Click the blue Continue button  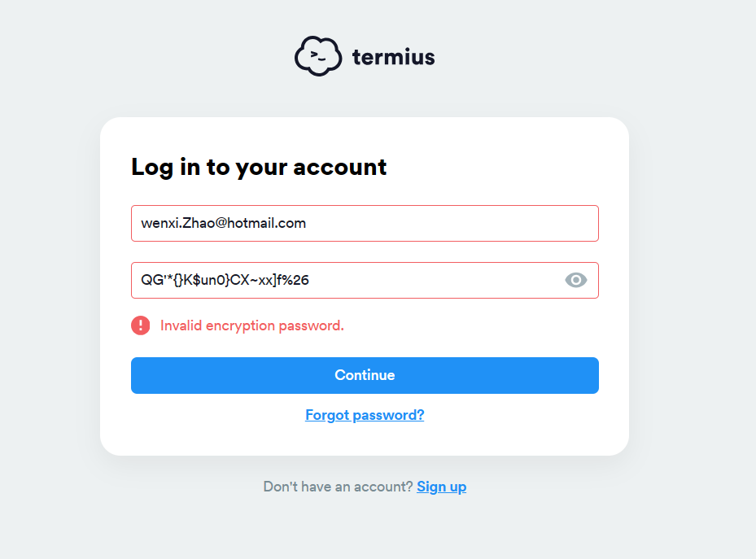point(365,375)
